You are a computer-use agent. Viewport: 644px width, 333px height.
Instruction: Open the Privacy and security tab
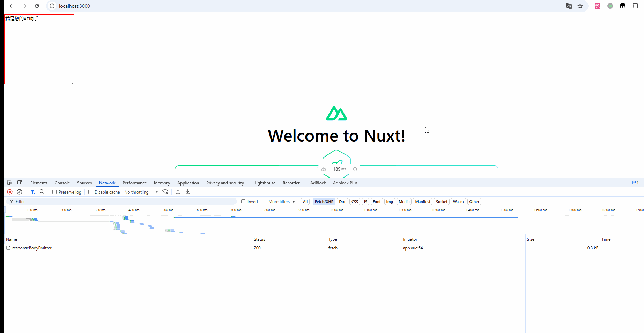click(x=225, y=183)
